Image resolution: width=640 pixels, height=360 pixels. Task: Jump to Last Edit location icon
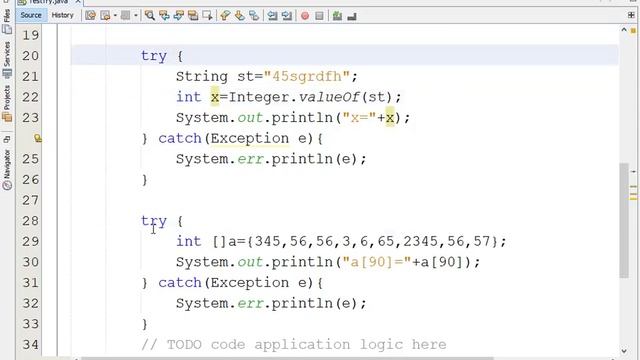pyautogui.click(x=90, y=16)
